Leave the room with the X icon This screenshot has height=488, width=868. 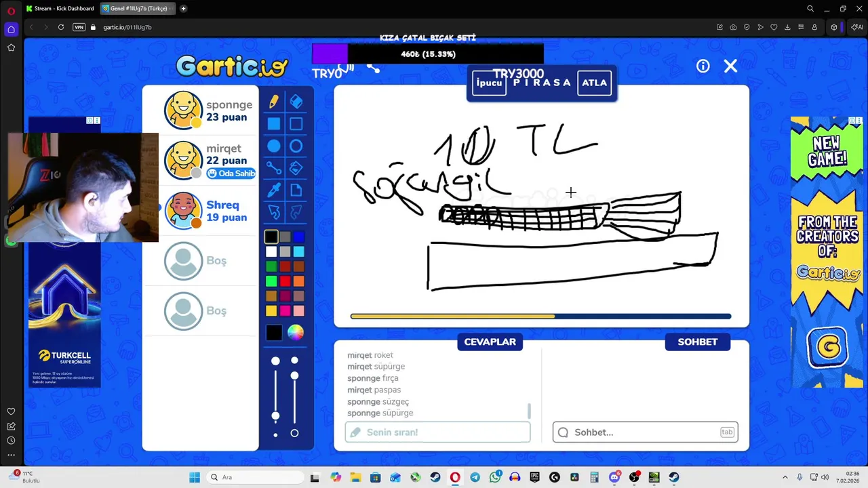pyautogui.click(x=730, y=66)
